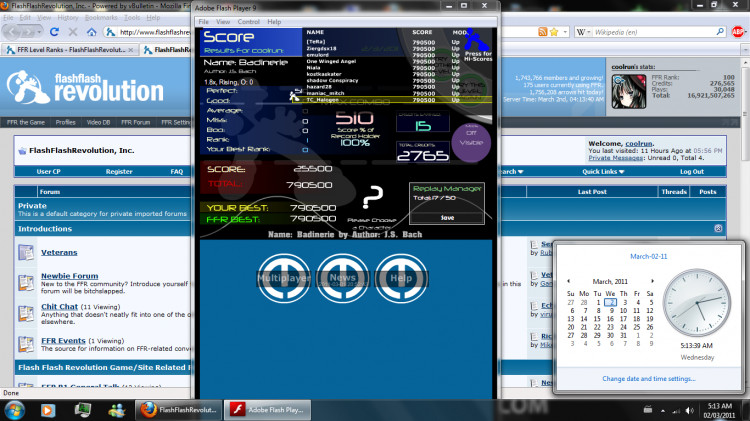Click volume speaker tray icon
Viewport: 750px width, 421px height.
[689, 410]
